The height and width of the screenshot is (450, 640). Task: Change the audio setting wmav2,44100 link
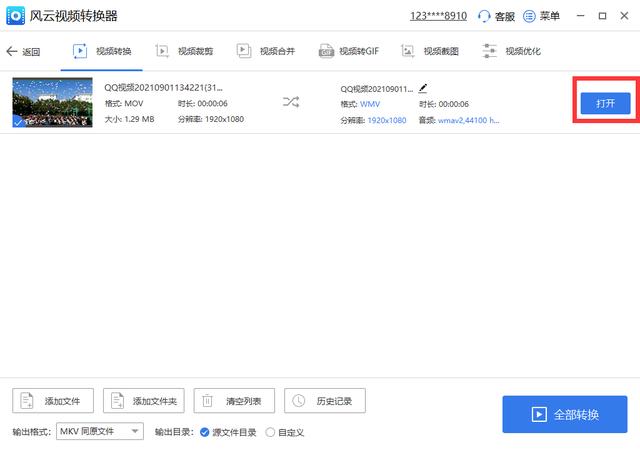(x=468, y=120)
